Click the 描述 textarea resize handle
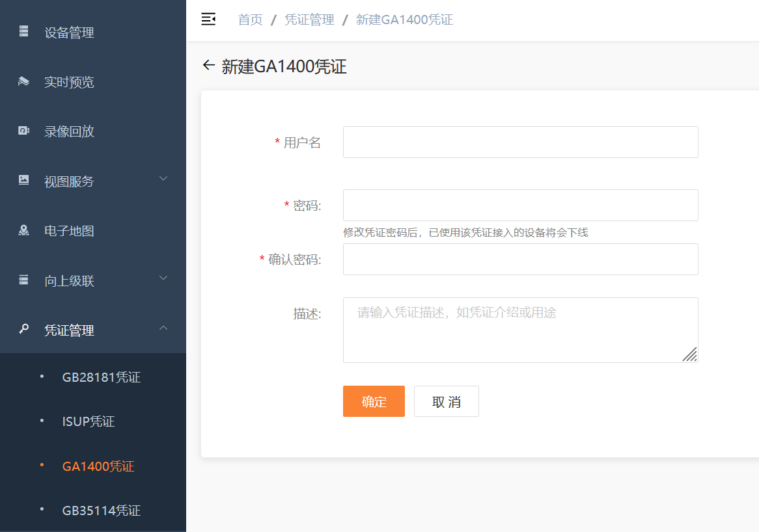Image resolution: width=759 pixels, height=532 pixels. tap(690, 354)
